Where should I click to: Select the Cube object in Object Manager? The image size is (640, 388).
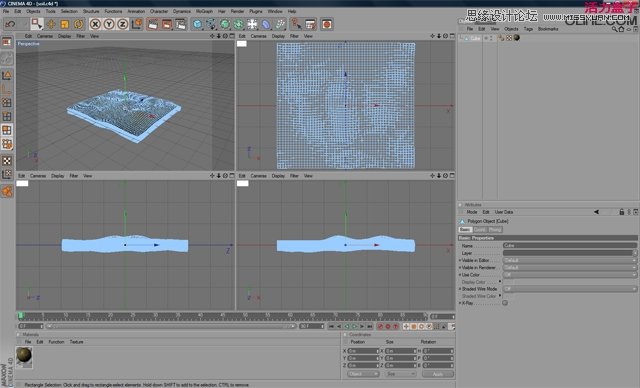pyautogui.click(x=475, y=38)
